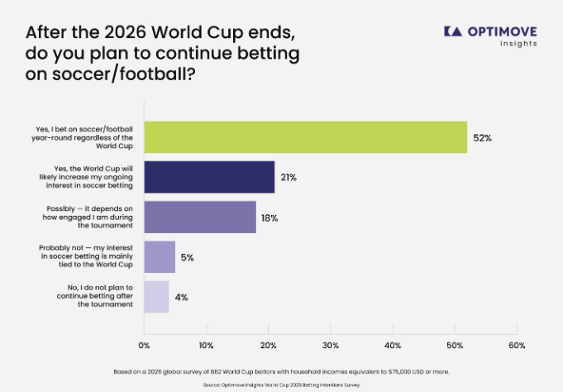Image resolution: width=563 pixels, height=392 pixels.
Task: Click the 'Probably not' category label
Action: tap(86, 256)
